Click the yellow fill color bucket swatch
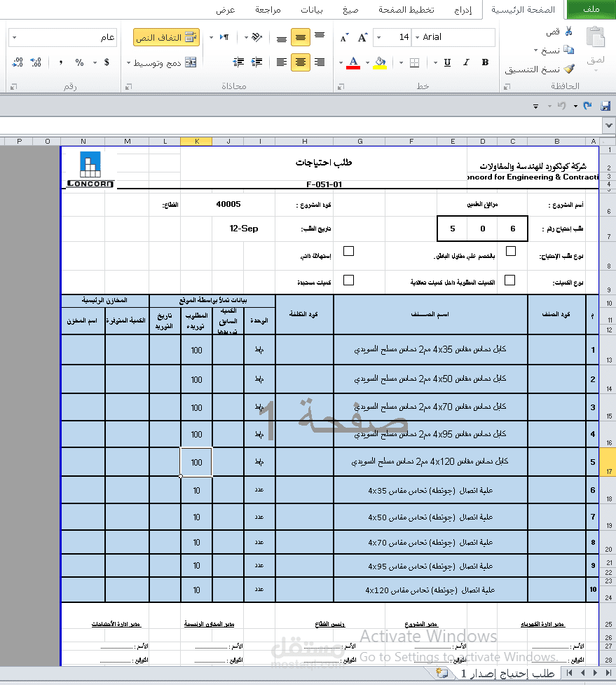Screen dimensions: 616x685 (381, 62)
